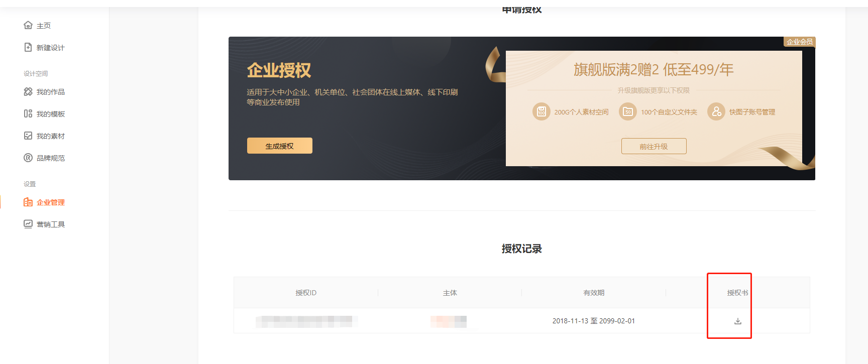Viewport: 868px width, 364px height.
Task: Click the 生成授权 button
Action: pyautogui.click(x=280, y=146)
